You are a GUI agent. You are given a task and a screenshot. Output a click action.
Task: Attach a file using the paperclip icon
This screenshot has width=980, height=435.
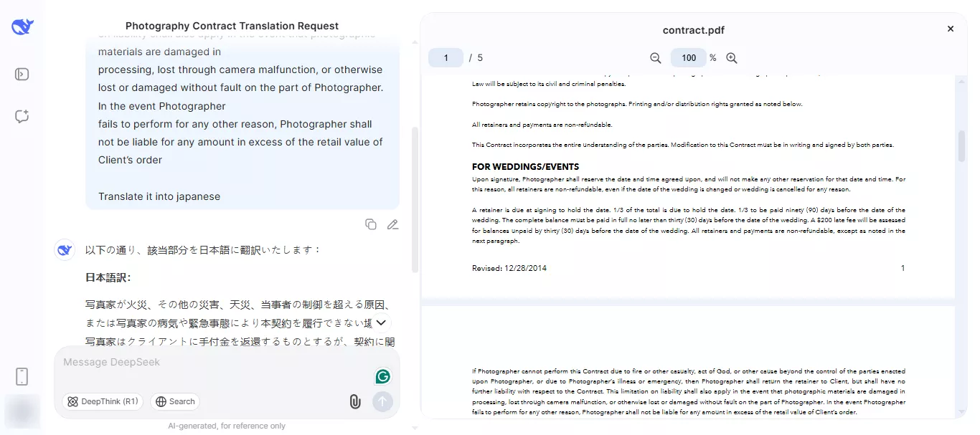(x=355, y=402)
